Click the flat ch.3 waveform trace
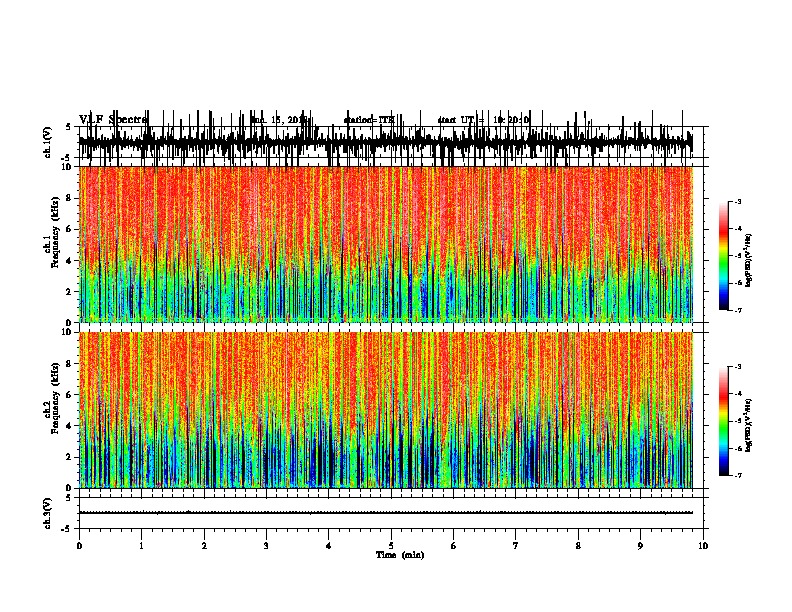Image resolution: width=792 pixels, height=612 pixels. (386, 513)
